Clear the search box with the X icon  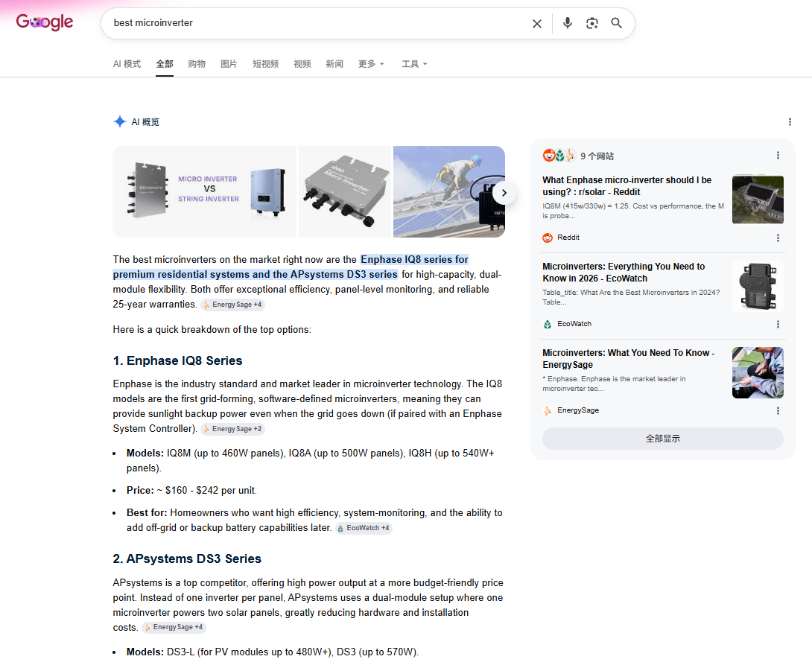(537, 23)
